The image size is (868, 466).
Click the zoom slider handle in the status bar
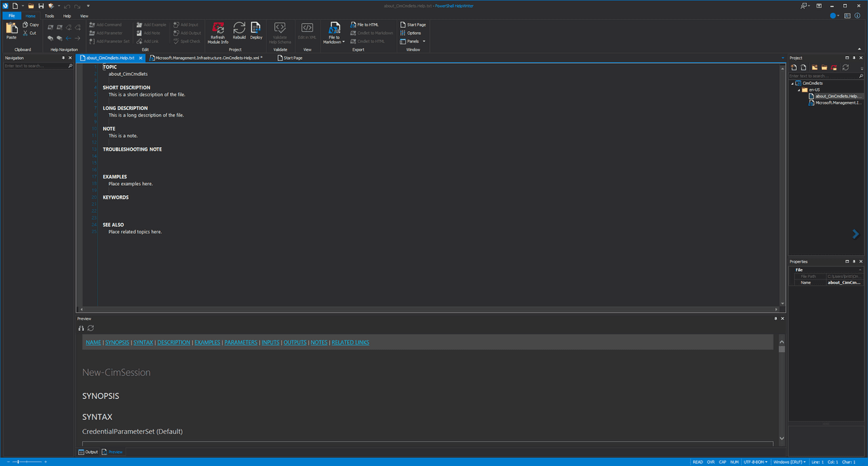(20, 462)
